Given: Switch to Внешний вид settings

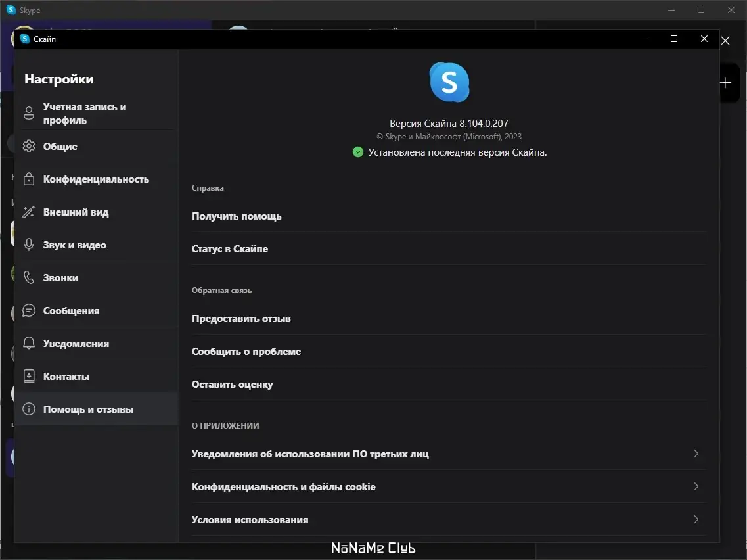Looking at the screenshot, I should 96,212.
